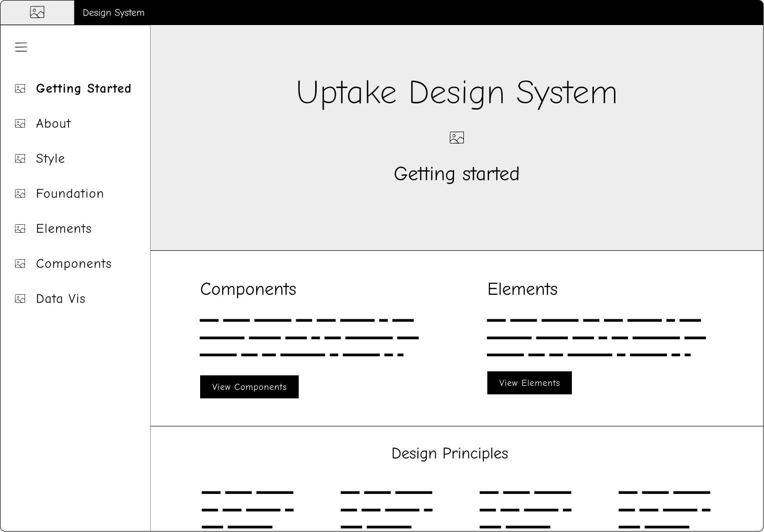Click the icon next to Style
Screen dimensions: 764x532
click(20, 159)
